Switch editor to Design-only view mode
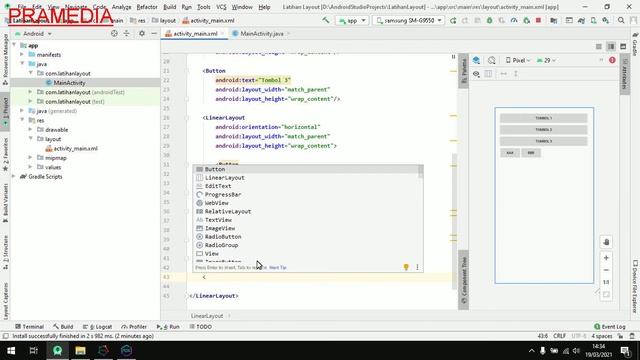 (x=623, y=47)
